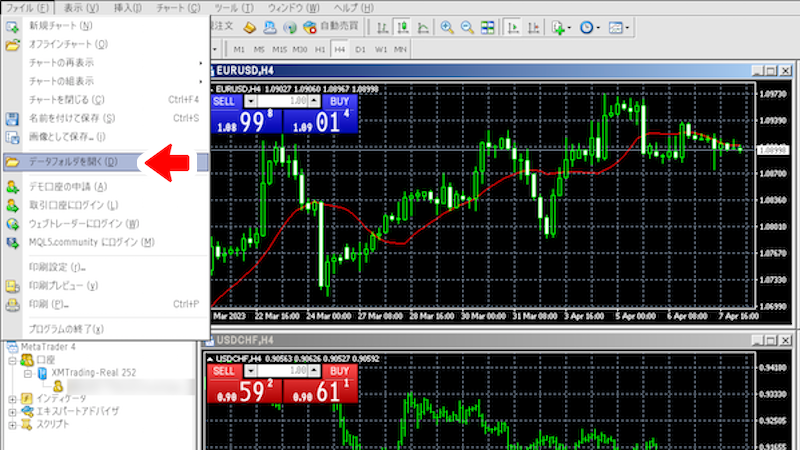Click the periods clock icon
Image resolution: width=800 pixels, height=450 pixels.
pyautogui.click(x=586, y=28)
